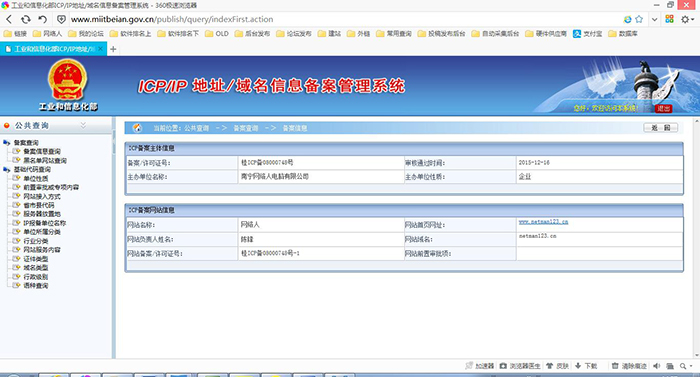Reload the page with the refresh icon
Viewport: 700px width, 377px height.
[x=25, y=19]
